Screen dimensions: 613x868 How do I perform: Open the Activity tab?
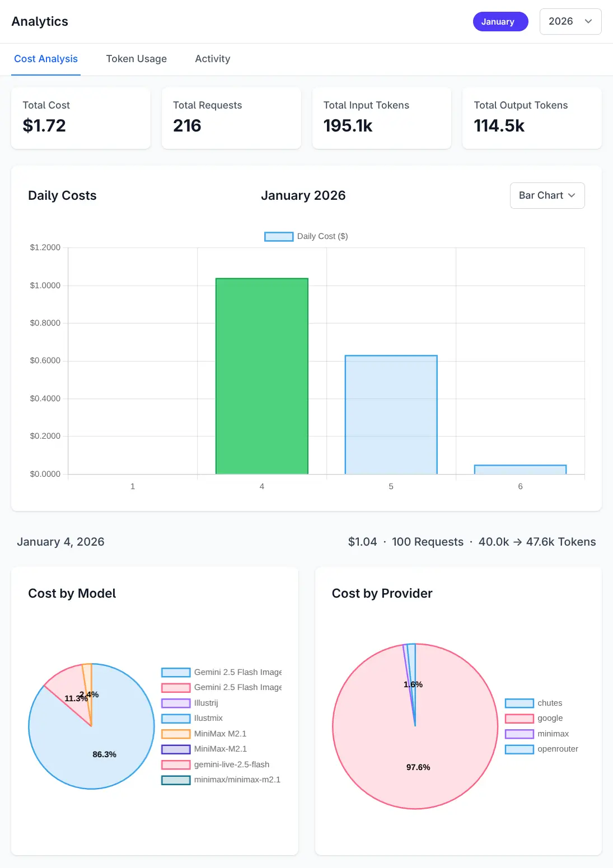212,59
